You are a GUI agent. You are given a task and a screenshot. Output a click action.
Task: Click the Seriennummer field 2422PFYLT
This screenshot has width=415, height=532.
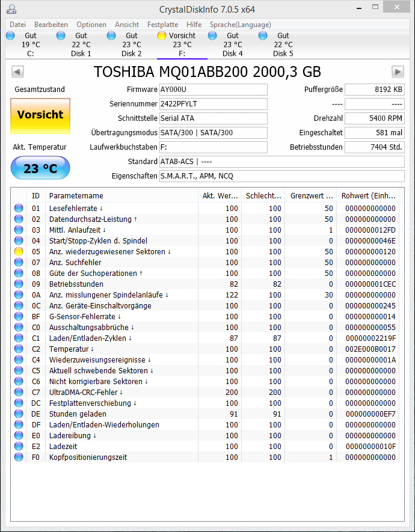click(x=214, y=104)
